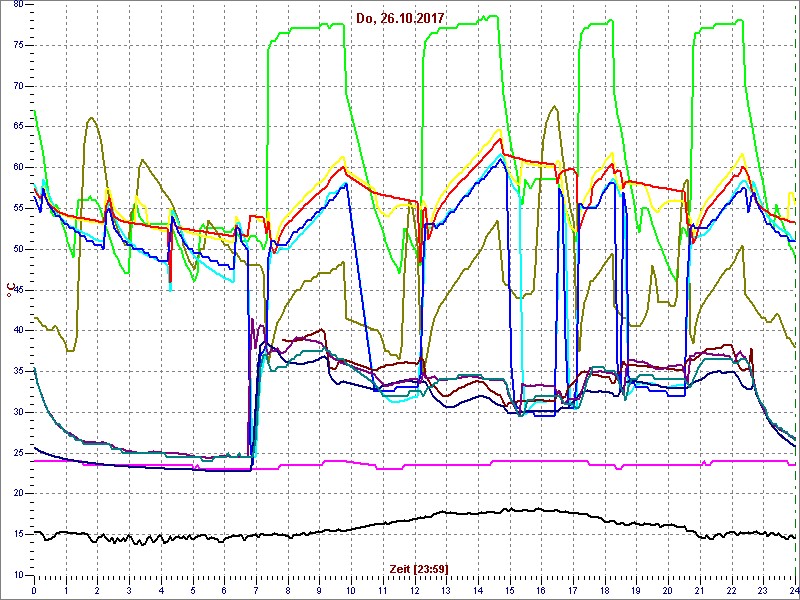
Task: Select the '80' temperature axis label
Action: (x=18, y=4)
